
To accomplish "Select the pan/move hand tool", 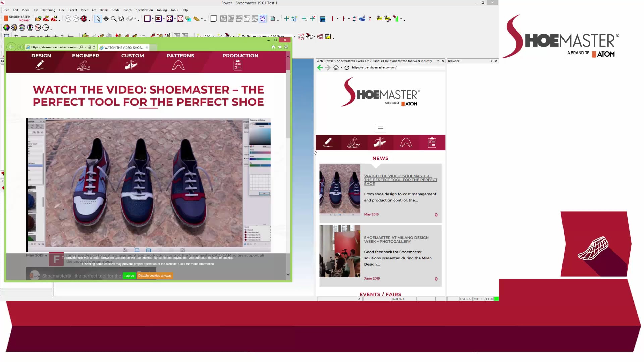I will tap(106, 19).
